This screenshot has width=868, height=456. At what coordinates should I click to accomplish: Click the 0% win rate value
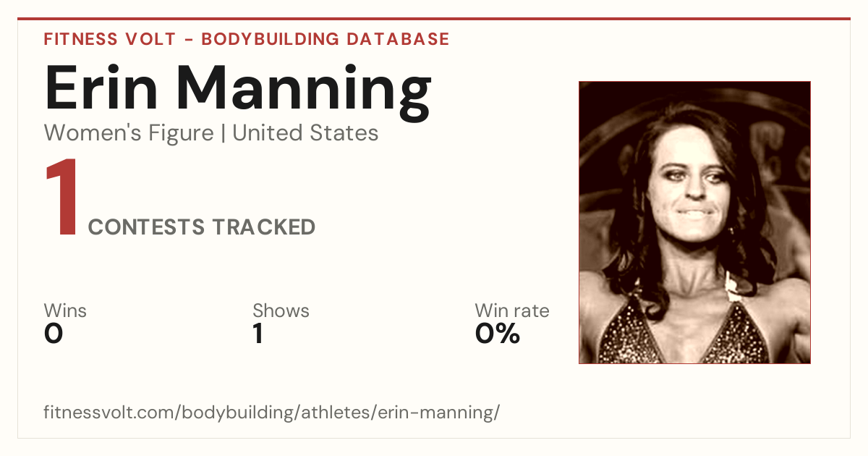(498, 334)
